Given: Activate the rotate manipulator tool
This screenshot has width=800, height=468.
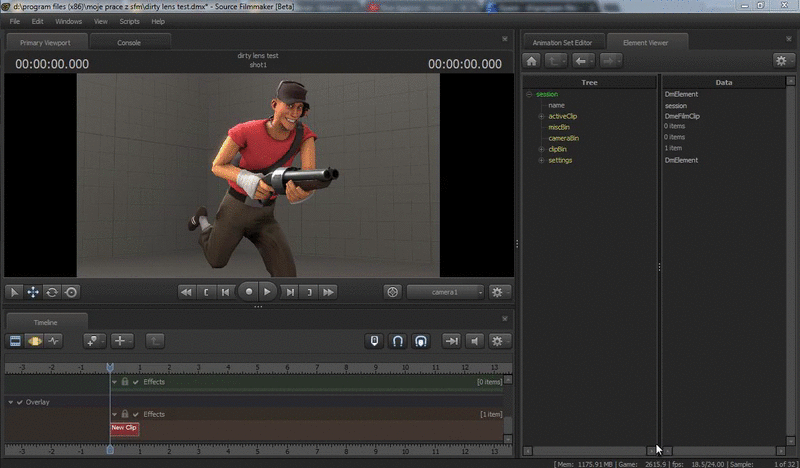Looking at the screenshot, I should (x=52, y=292).
